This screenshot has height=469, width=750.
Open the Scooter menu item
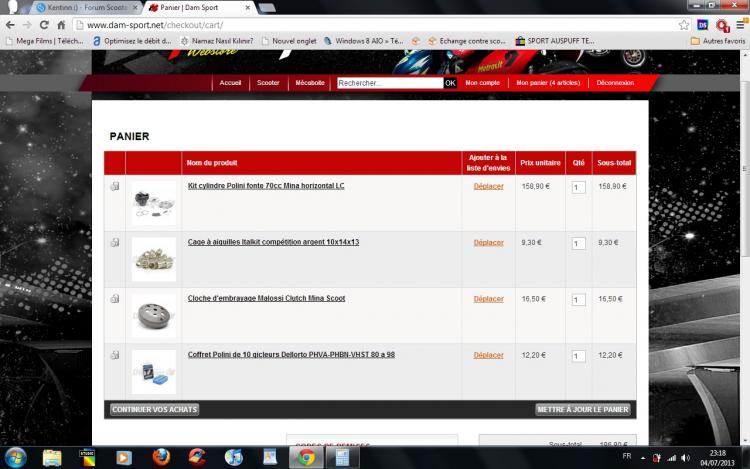click(x=268, y=83)
